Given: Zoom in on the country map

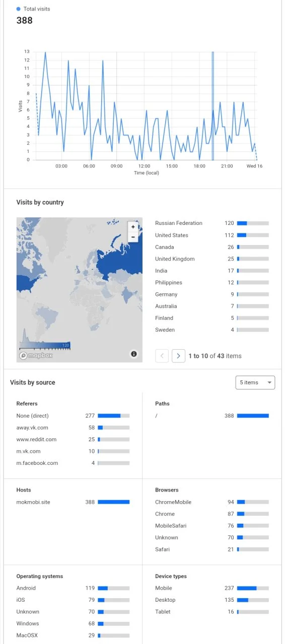Looking at the screenshot, I should pyautogui.click(x=133, y=227).
